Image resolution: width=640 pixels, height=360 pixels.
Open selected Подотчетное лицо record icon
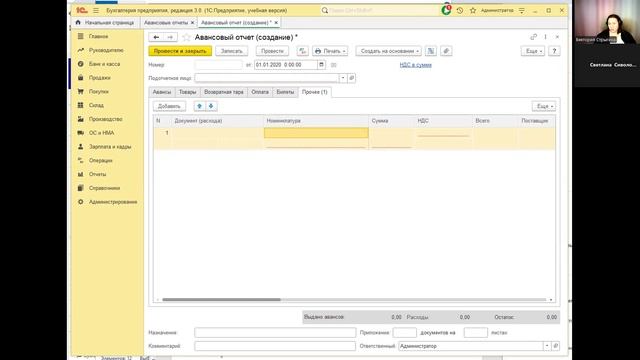pyautogui.click(x=351, y=78)
